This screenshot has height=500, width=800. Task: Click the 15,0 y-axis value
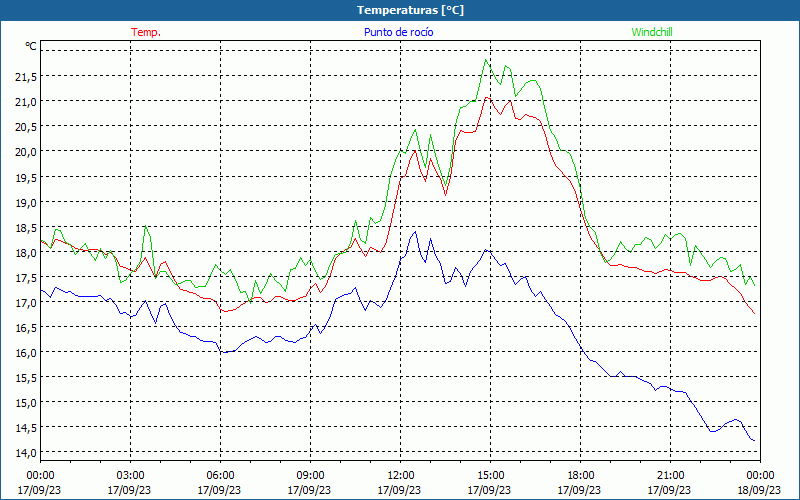(x=26, y=403)
